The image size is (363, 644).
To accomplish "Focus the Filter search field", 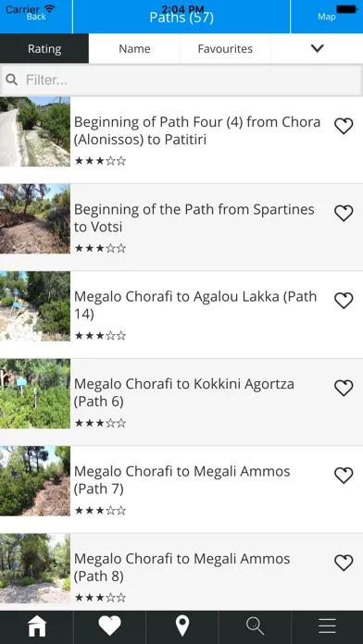I will (181, 80).
